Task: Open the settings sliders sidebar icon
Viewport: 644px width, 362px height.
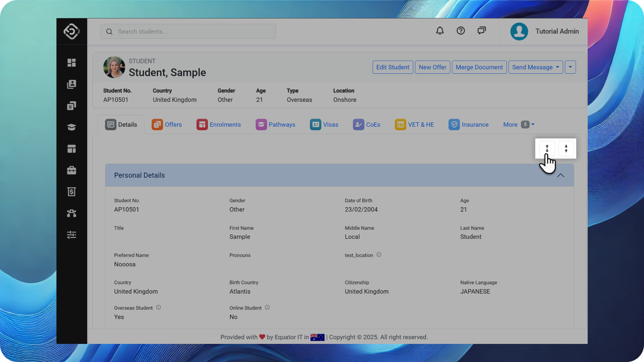Action: click(71, 235)
